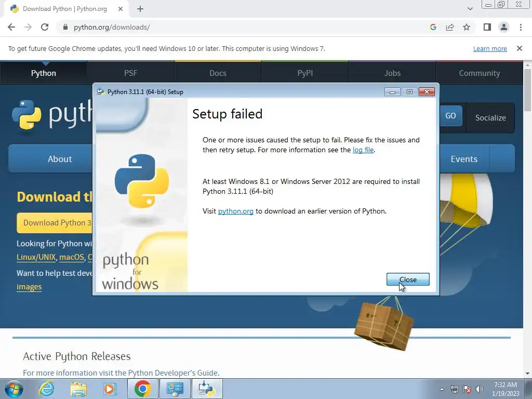The image size is (532, 399).
Task: Switch to Chrome in the taskbar
Action: click(x=142, y=389)
